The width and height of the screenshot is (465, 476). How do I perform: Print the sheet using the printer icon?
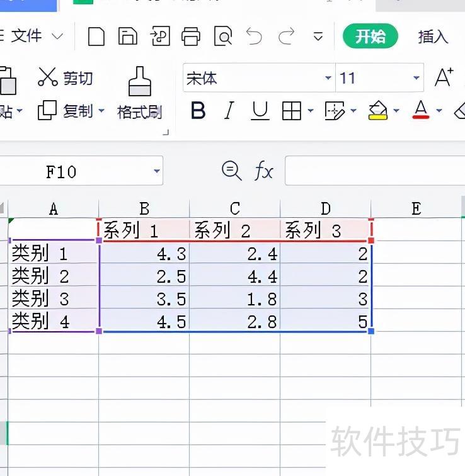(x=191, y=37)
